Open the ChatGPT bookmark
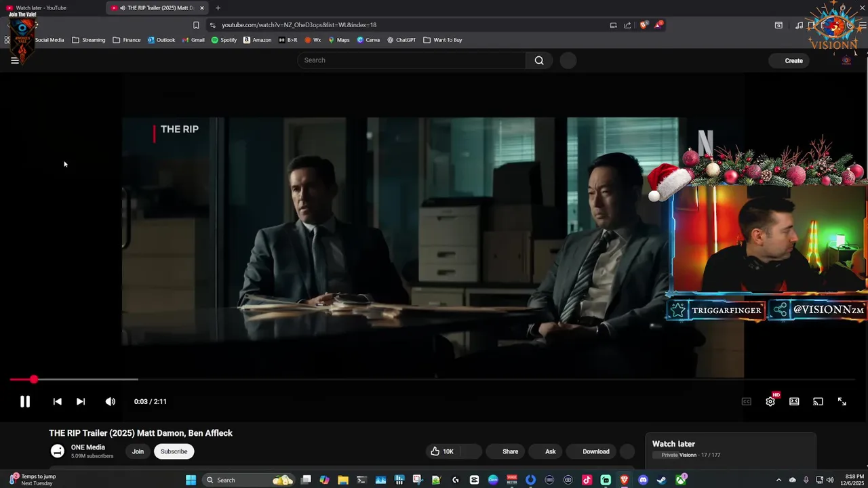 pyautogui.click(x=401, y=40)
